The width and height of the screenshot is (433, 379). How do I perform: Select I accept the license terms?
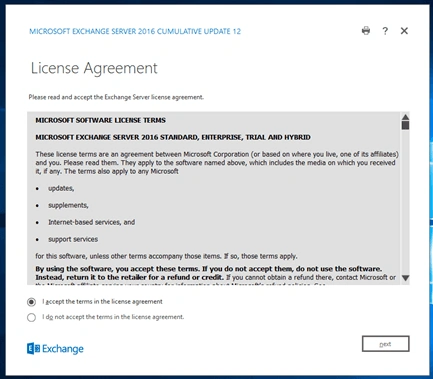31,302
